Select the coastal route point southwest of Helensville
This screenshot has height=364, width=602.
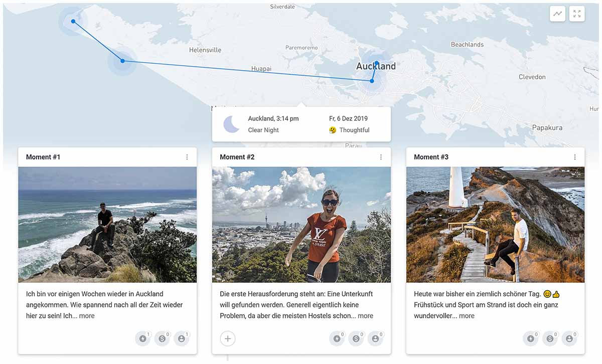coord(122,61)
